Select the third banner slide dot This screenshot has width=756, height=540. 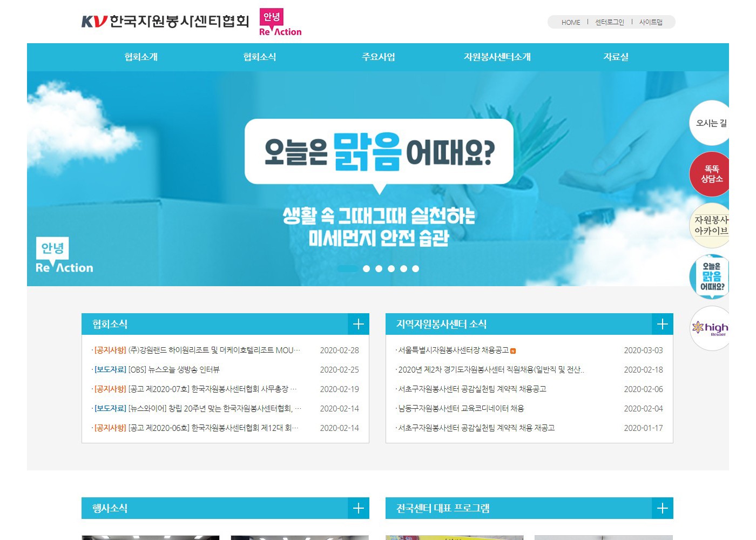[379, 268]
